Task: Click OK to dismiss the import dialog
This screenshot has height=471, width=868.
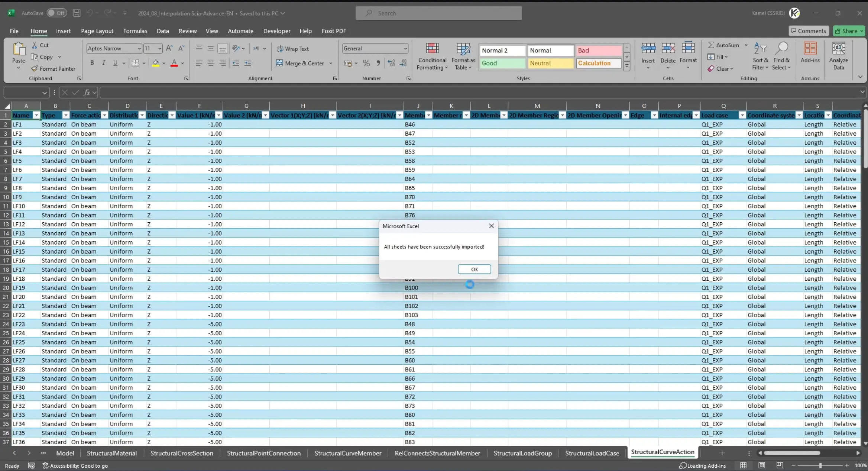Action: pos(474,268)
